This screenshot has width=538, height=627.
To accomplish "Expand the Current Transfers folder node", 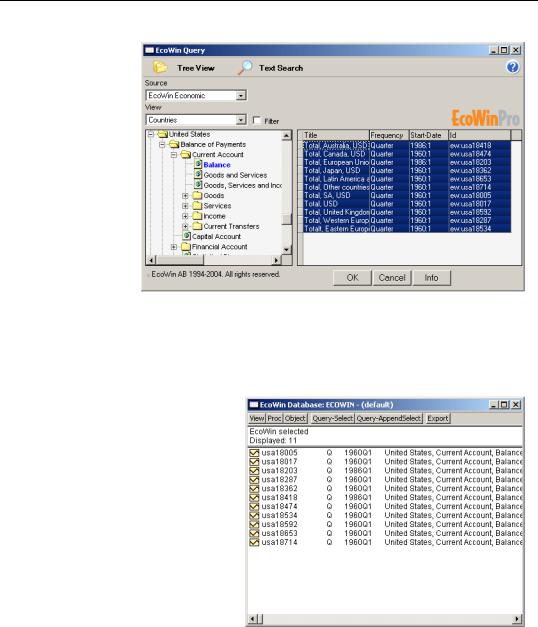I will 185,226.
